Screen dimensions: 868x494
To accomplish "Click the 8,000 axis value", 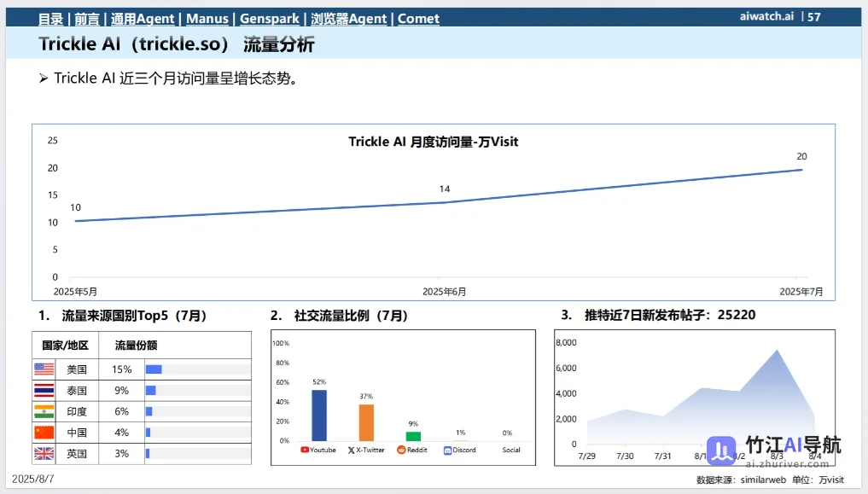I will (x=566, y=342).
